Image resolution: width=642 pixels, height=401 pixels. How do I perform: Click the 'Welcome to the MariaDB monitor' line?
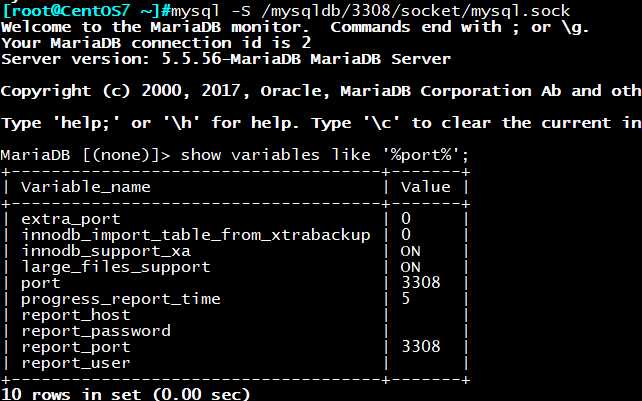tap(295, 27)
